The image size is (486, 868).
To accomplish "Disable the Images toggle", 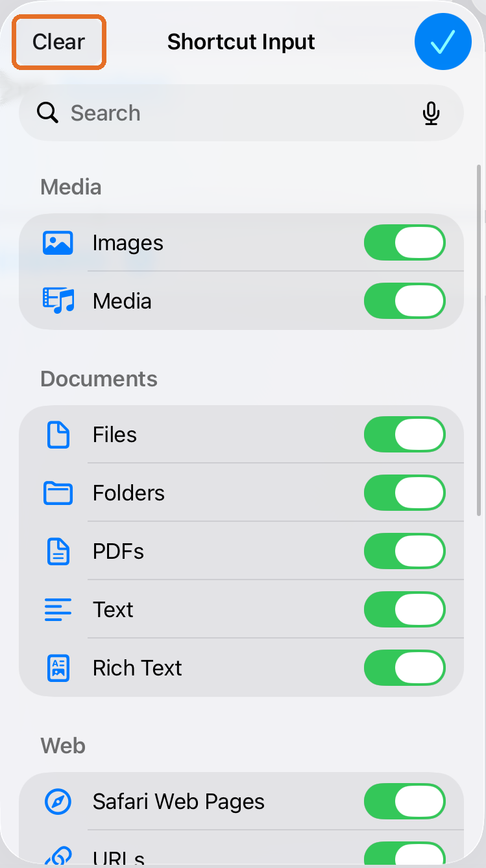I will [405, 243].
